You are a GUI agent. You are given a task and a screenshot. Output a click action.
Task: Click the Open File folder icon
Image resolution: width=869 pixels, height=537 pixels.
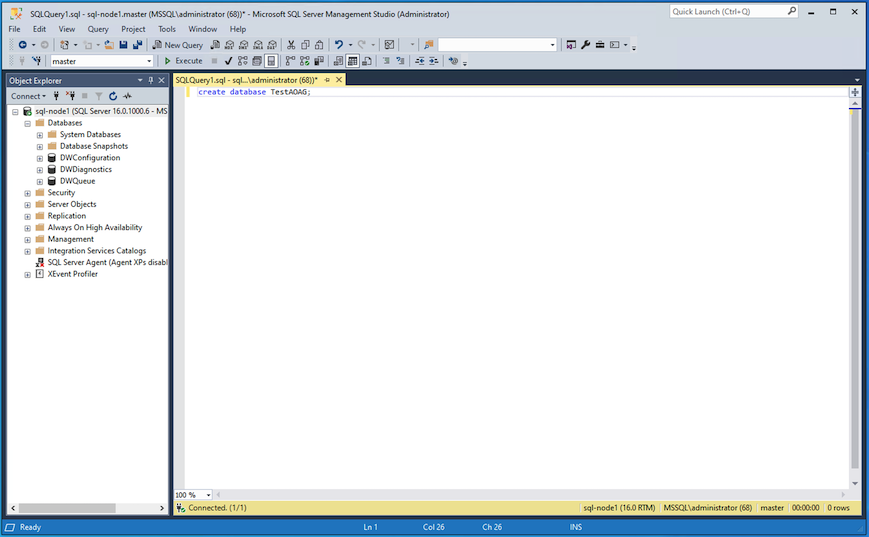tap(109, 45)
